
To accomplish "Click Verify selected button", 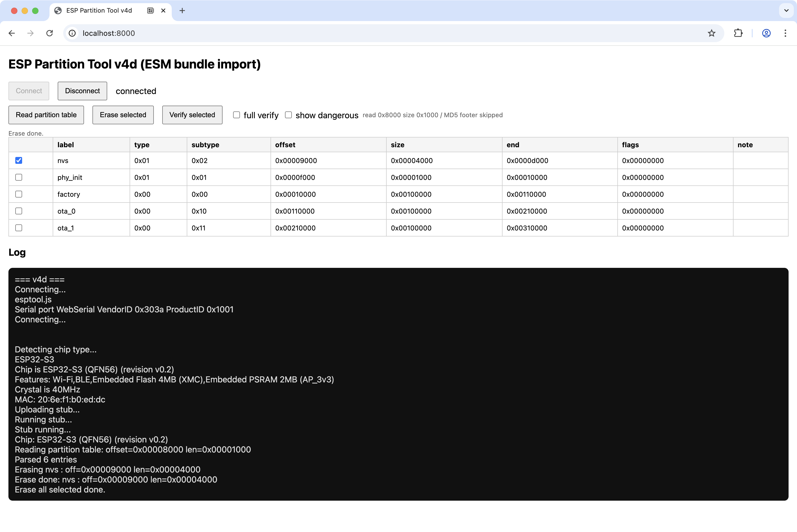I will [192, 115].
